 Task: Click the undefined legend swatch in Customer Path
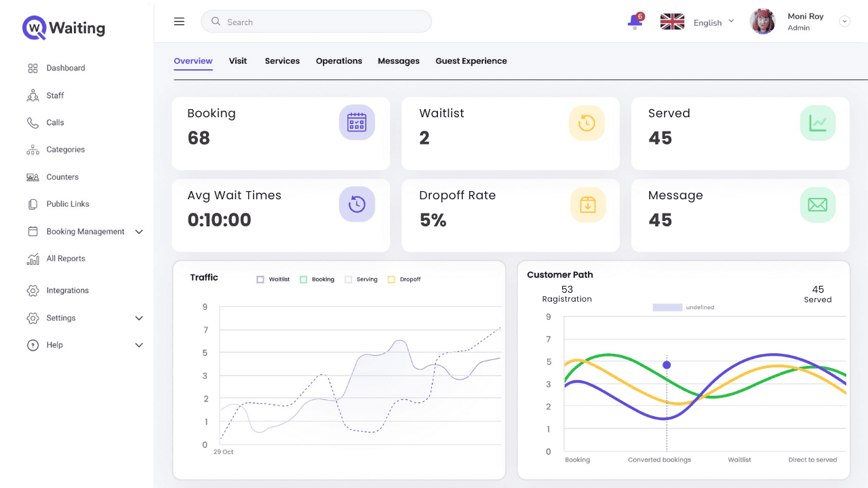coord(667,307)
